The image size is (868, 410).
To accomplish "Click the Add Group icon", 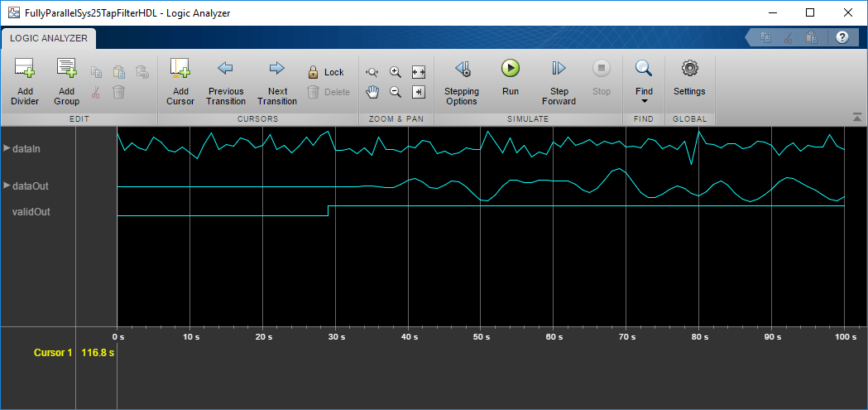I will point(66,82).
